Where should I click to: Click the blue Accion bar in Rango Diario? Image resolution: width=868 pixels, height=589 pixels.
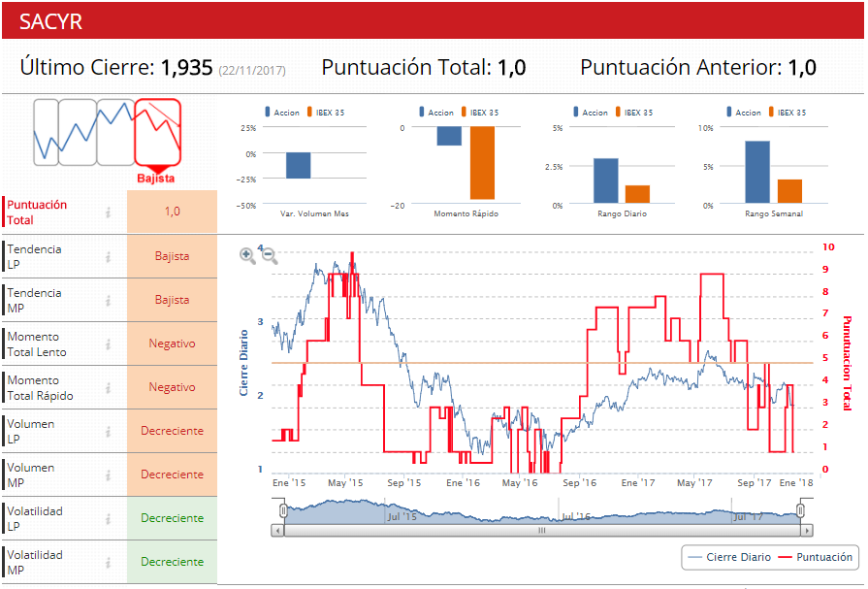pyautogui.click(x=606, y=181)
